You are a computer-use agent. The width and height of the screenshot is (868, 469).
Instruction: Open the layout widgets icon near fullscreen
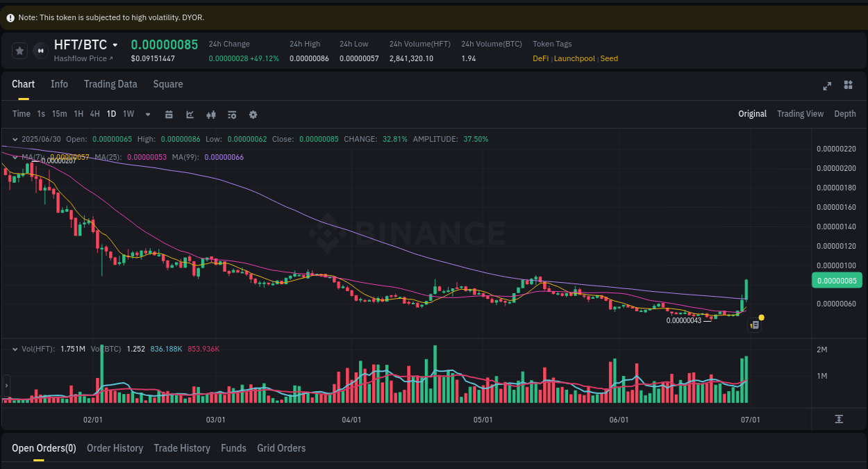[x=848, y=85]
